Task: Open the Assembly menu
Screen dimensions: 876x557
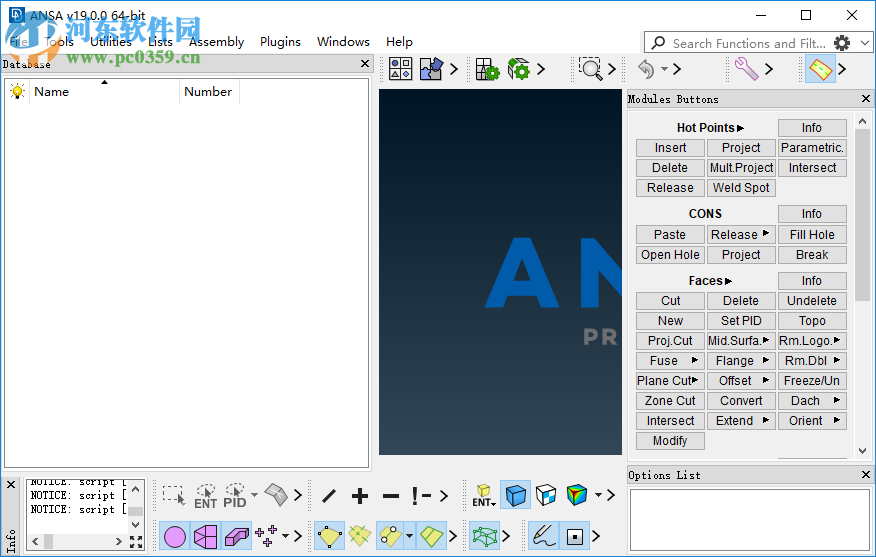Action: coord(216,42)
